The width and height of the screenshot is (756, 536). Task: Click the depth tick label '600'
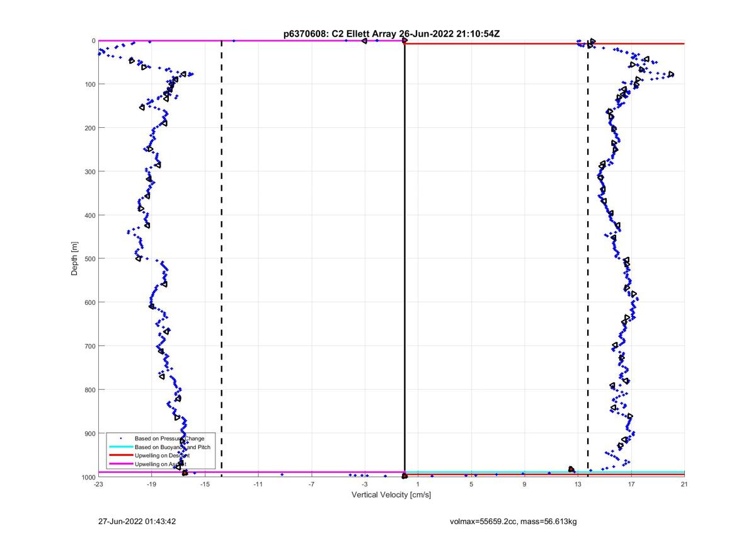(x=89, y=302)
